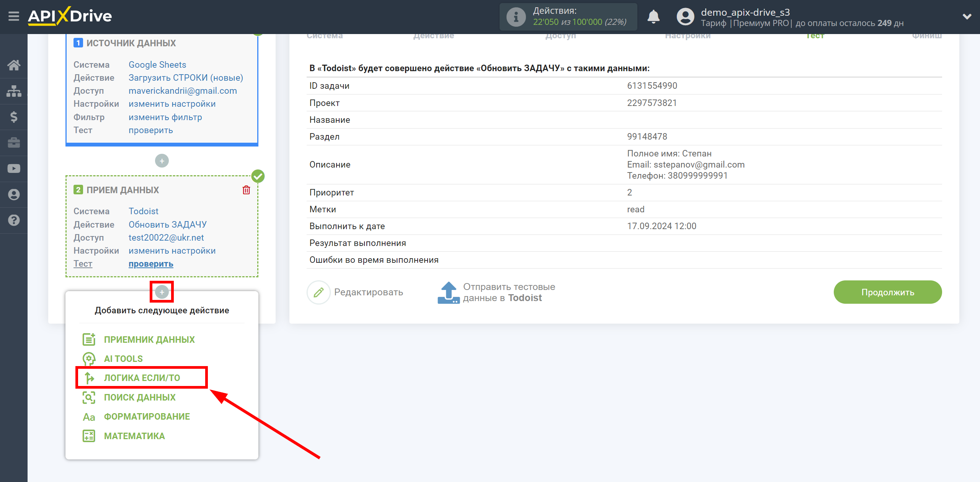Select ПОИСК ДАННЫХ option
This screenshot has width=980, height=482.
(140, 397)
